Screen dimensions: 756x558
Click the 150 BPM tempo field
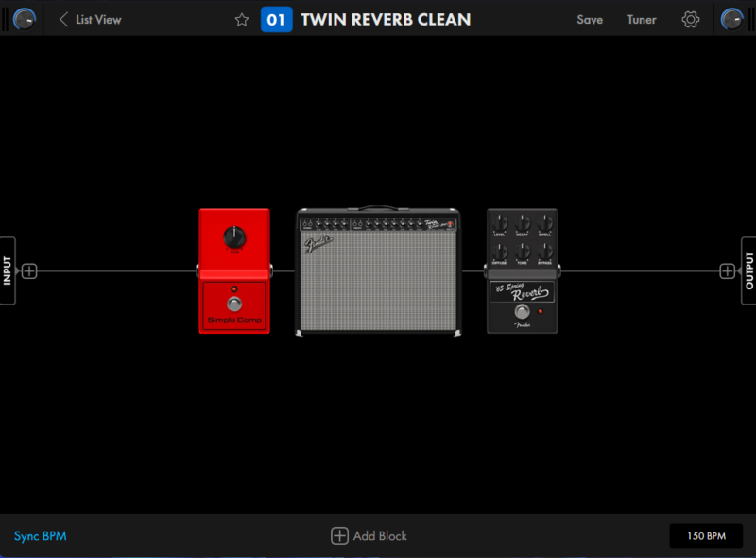(705, 536)
